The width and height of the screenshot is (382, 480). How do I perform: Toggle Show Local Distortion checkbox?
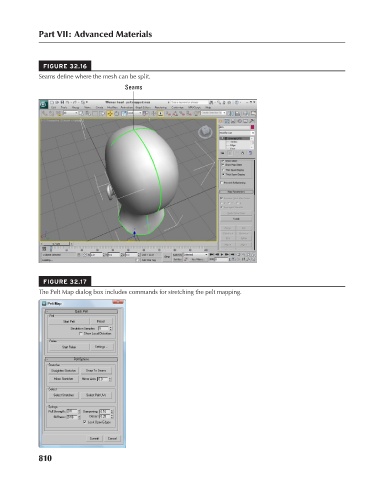click(81, 333)
